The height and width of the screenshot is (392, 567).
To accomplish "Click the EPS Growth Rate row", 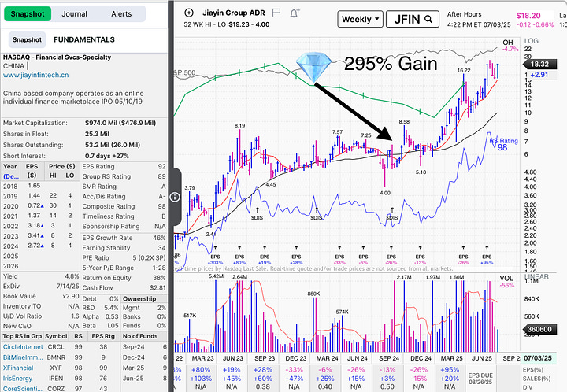I will tap(124, 238).
